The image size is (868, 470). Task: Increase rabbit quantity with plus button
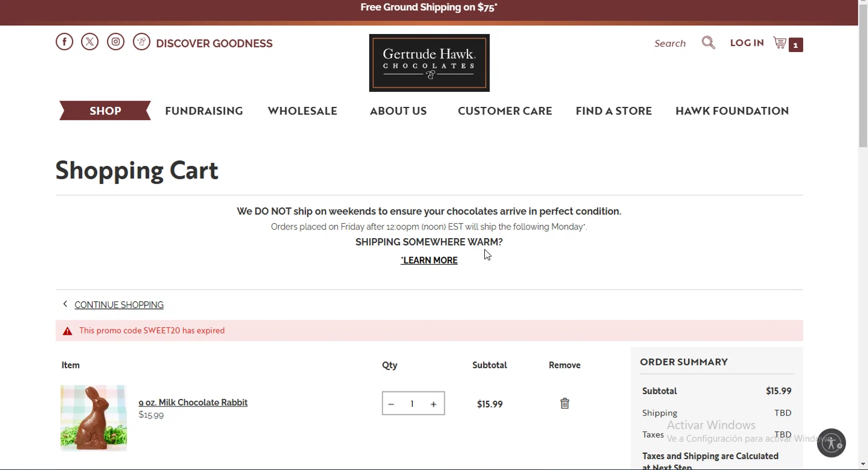433,404
